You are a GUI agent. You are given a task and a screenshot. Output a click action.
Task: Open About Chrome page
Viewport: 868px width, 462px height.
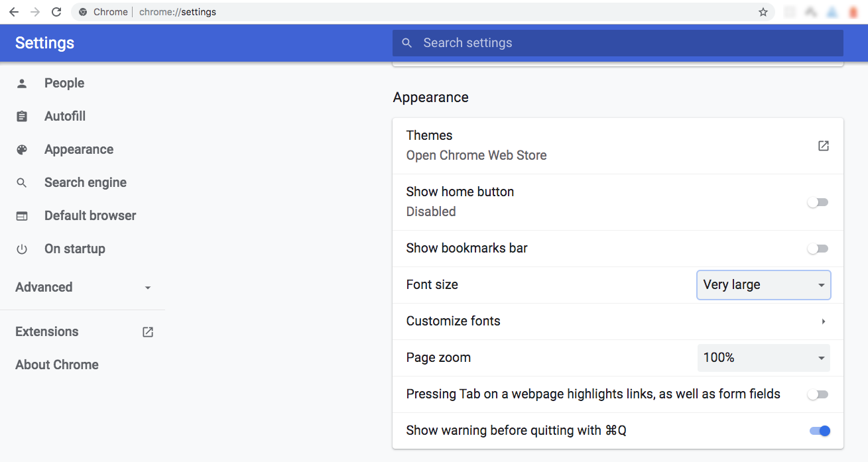tap(57, 365)
